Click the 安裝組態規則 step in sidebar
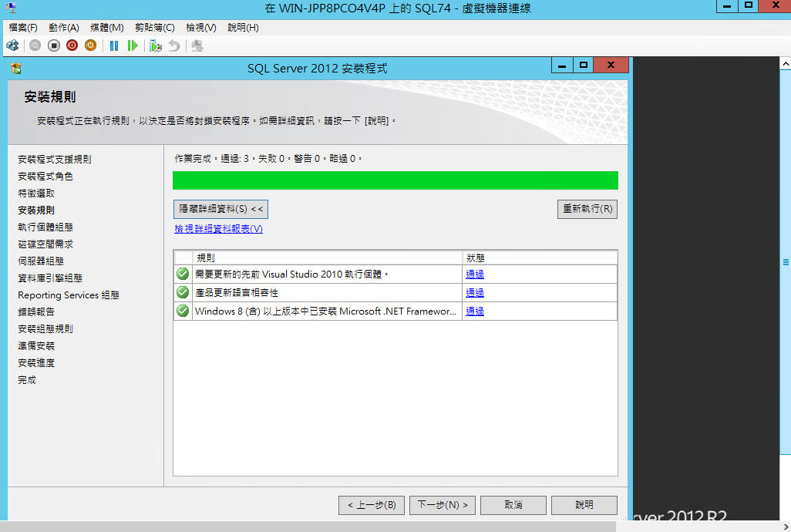This screenshot has width=791, height=532. [45, 329]
